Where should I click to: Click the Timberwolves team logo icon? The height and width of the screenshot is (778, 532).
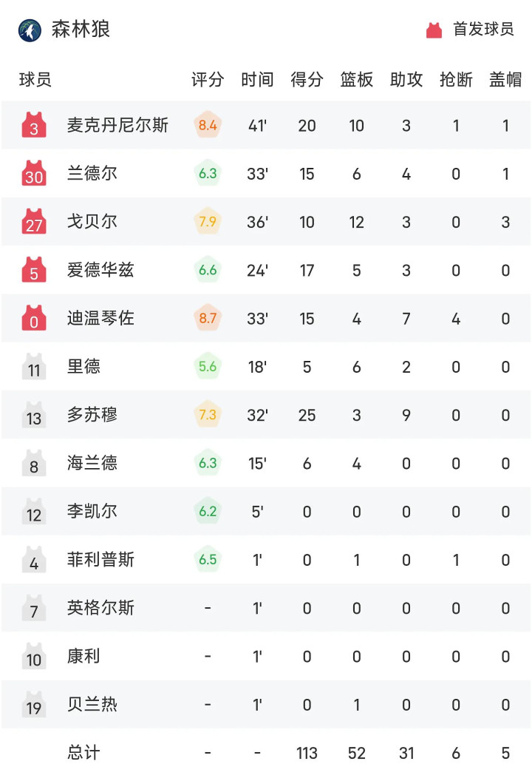point(30,30)
